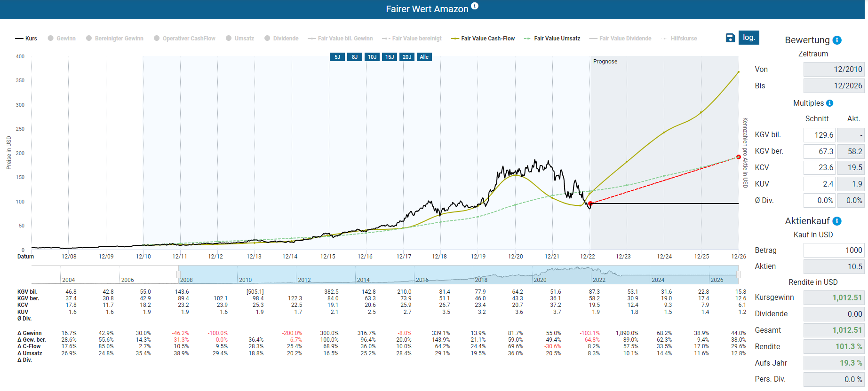Click the Multiples info icon
868x391 pixels.
[x=829, y=103]
